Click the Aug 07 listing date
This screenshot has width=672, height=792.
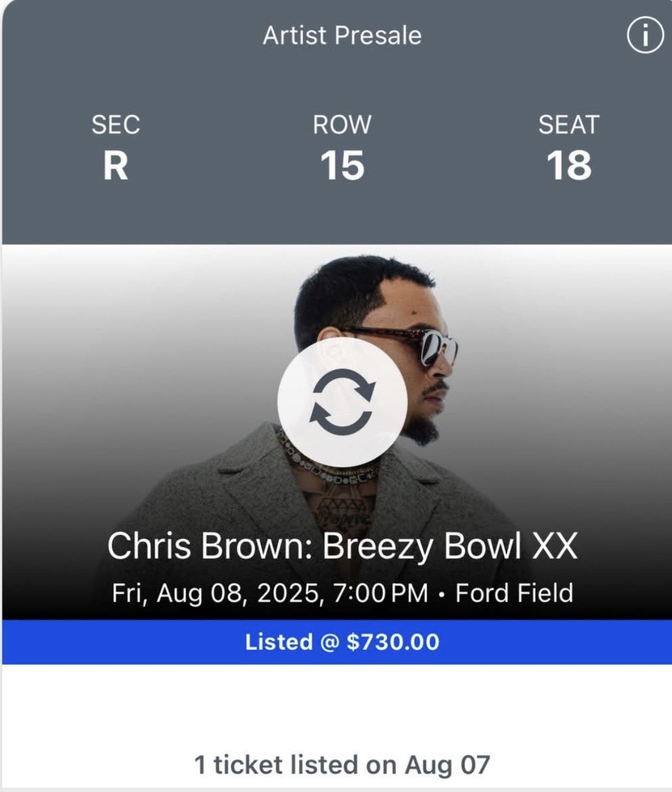point(447,765)
